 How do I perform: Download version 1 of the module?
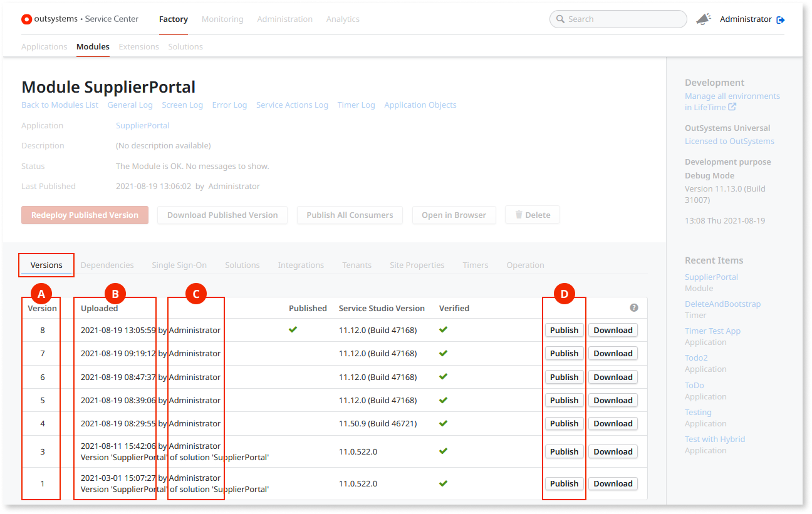point(612,483)
